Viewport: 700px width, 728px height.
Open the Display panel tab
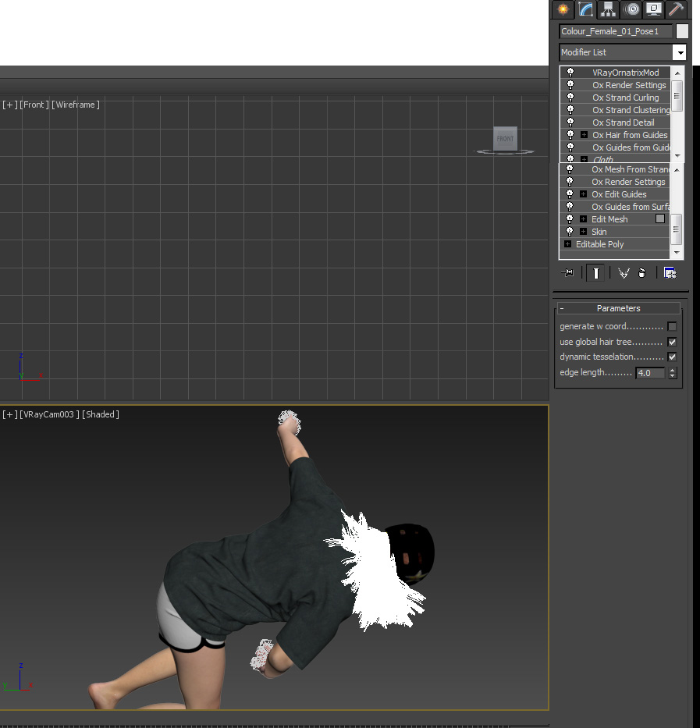[653, 9]
